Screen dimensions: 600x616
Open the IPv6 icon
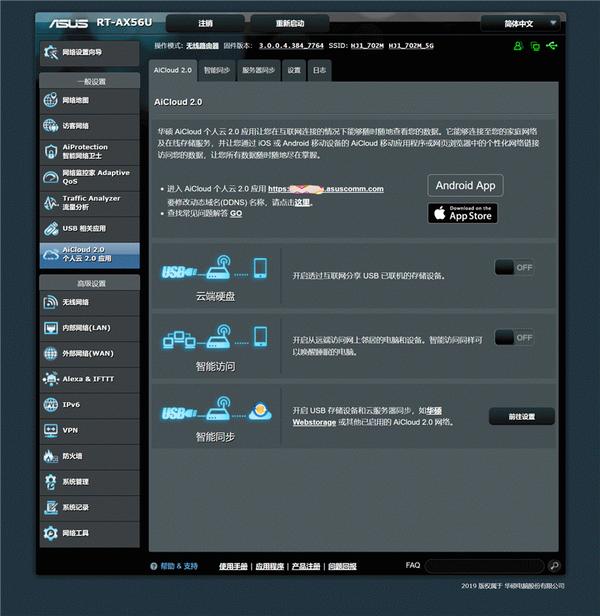51,405
